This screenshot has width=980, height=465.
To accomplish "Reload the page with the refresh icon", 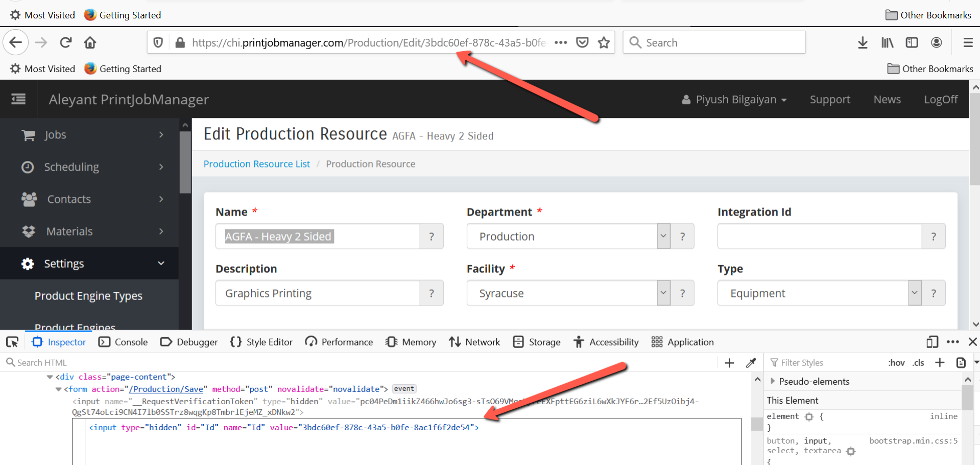I will coord(66,42).
